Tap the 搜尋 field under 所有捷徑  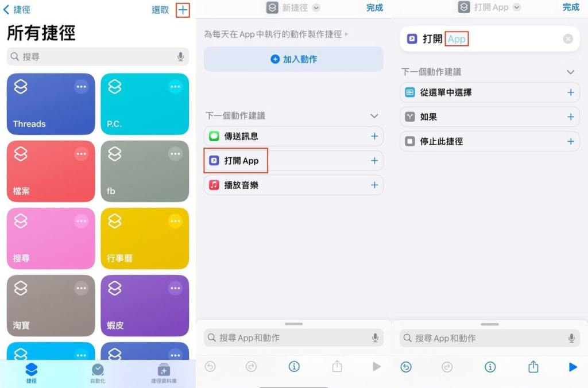pyautogui.click(x=92, y=57)
